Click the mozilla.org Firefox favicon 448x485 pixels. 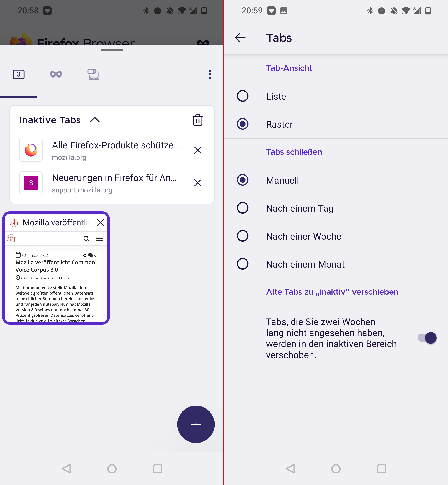pos(31,150)
